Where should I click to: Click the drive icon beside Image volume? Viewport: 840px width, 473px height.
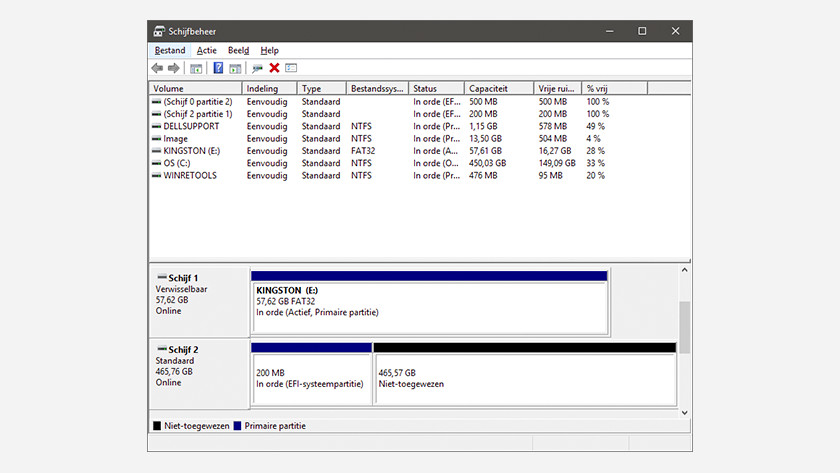point(156,139)
